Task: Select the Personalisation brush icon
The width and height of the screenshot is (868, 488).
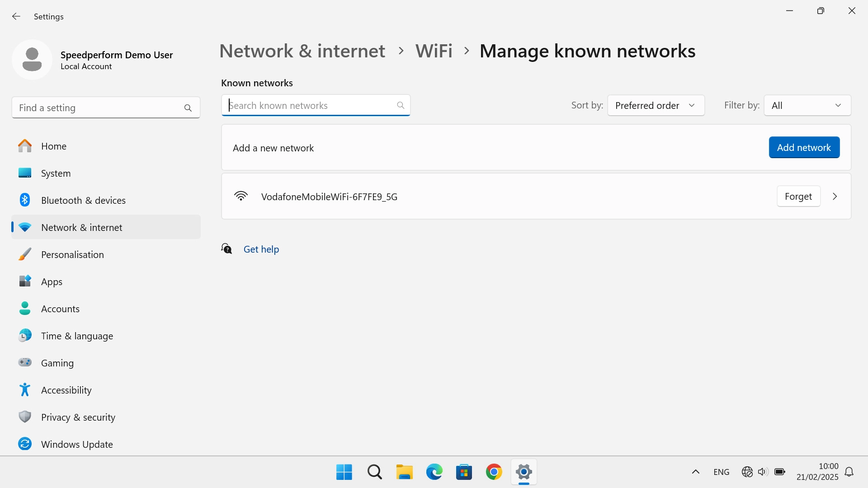Action: click(x=25, y=254)
